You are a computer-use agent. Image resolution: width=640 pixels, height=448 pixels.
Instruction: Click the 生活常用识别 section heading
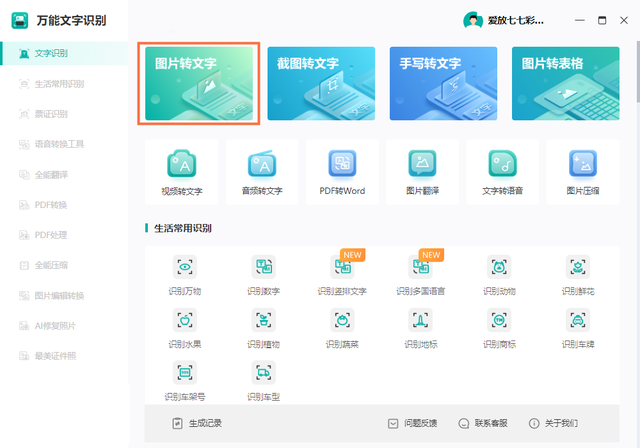pyautogui.click(x=182, y=228)
